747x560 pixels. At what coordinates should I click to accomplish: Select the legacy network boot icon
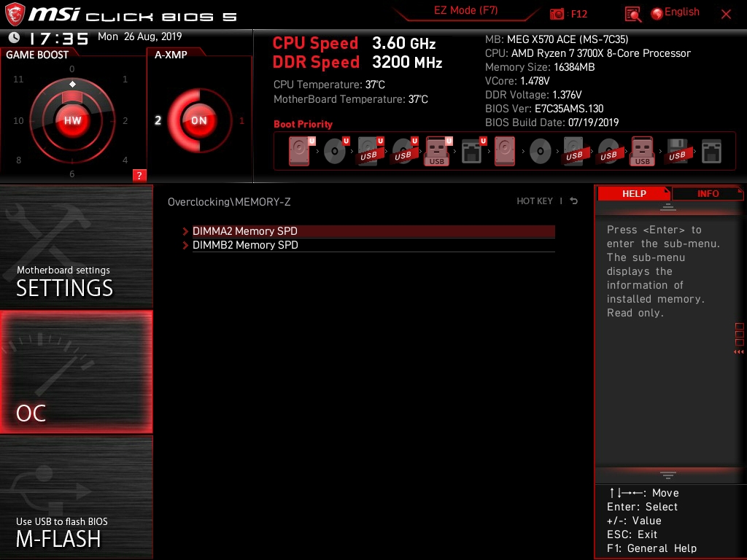coord(712,151)
